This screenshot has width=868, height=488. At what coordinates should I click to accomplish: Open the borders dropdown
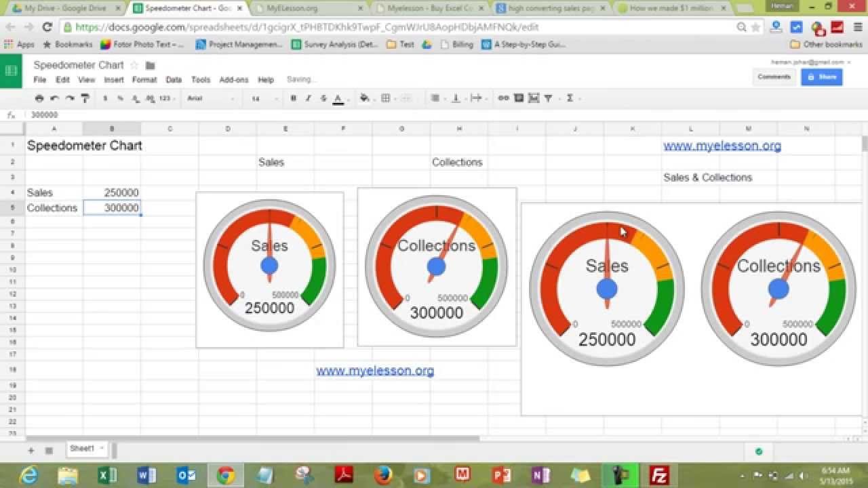coord(386,98)
